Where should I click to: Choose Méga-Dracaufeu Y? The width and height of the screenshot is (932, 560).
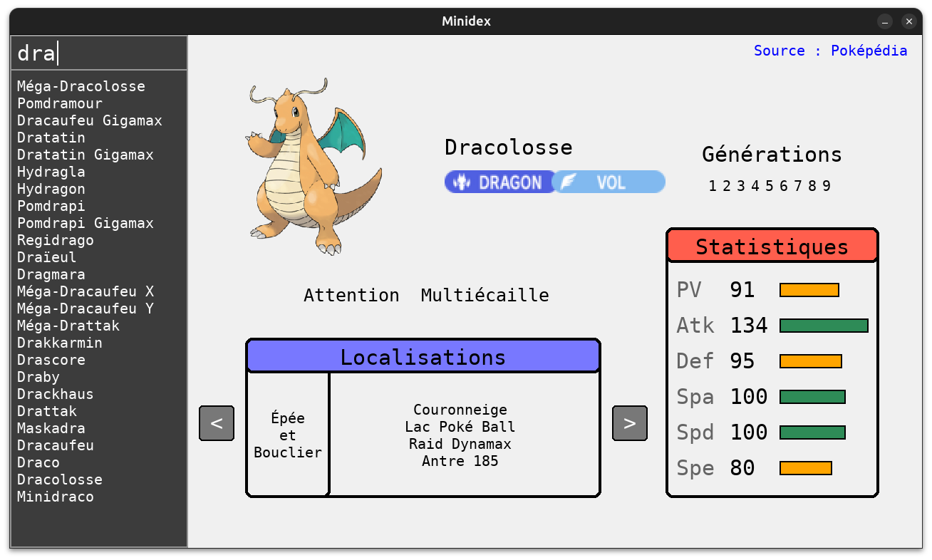pyautogui.click(x=86, y=308)
